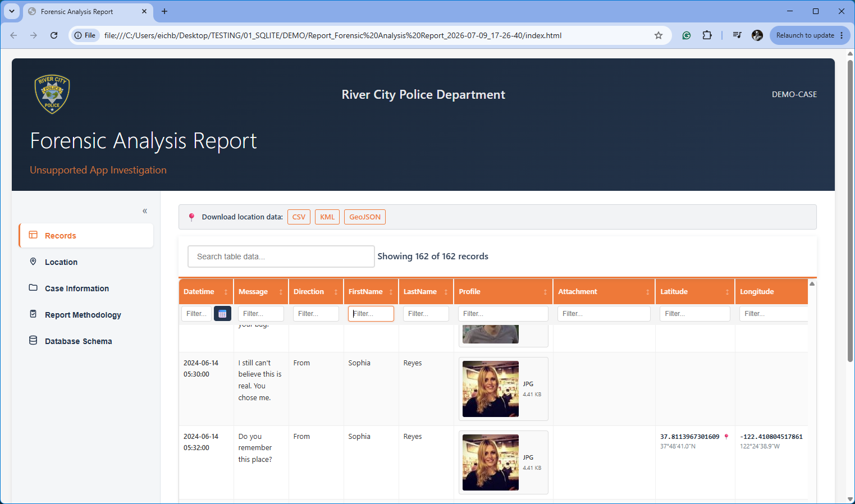Screen dimensions: 855x504
Task: Sort by the Direction column arrows
Action: (336, 292)
